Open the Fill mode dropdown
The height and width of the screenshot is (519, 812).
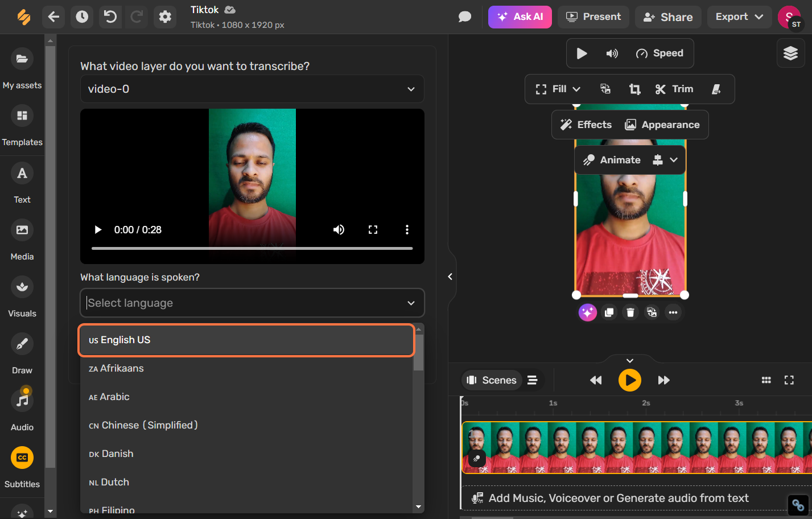pos(558,89)
